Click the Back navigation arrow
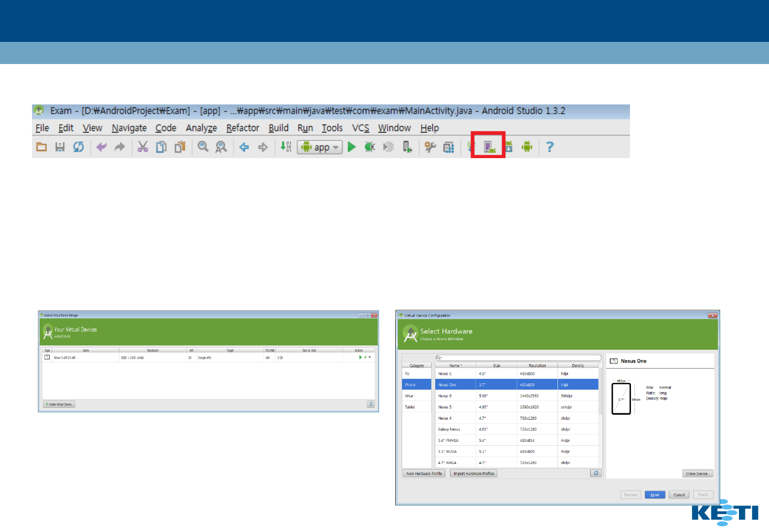Screen dimensions: 769x532 244,147
